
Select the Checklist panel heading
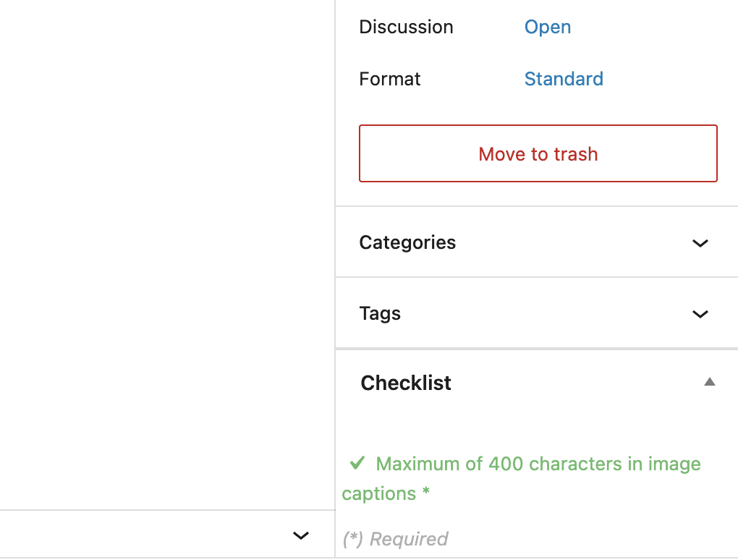pyautogui.click(x=405, y=383)
